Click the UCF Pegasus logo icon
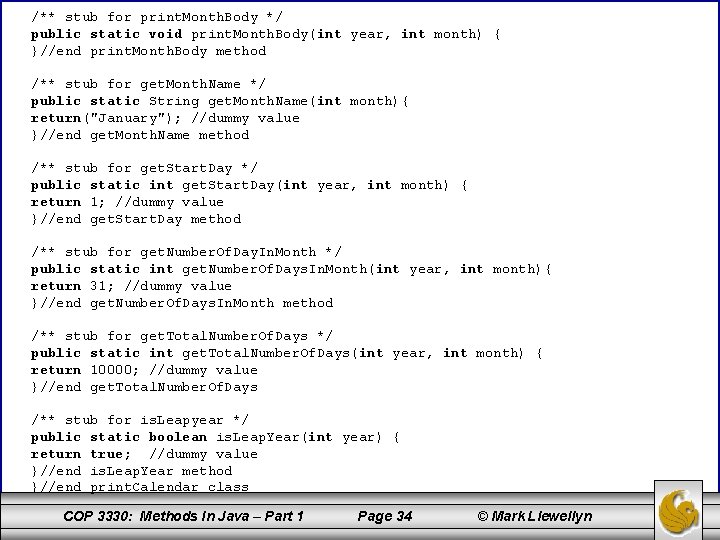The height and width of the screenshot is (540, 720). 678,512
